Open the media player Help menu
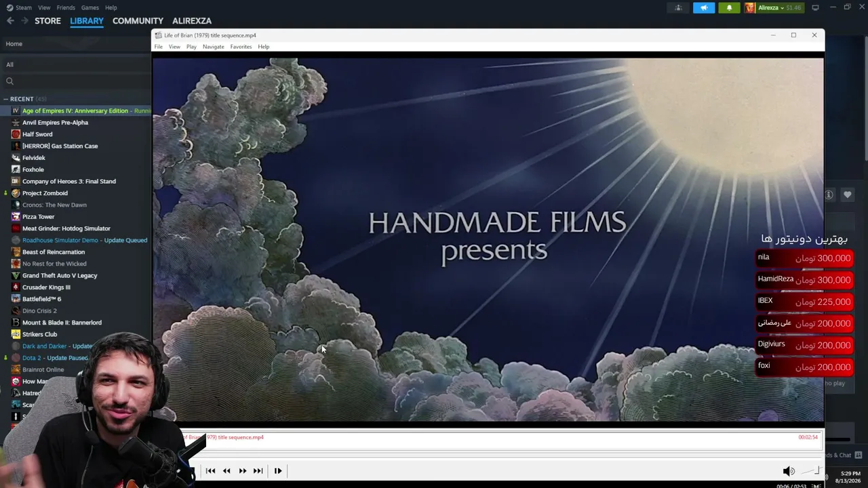The image size is (868, 488). point(263,47)
